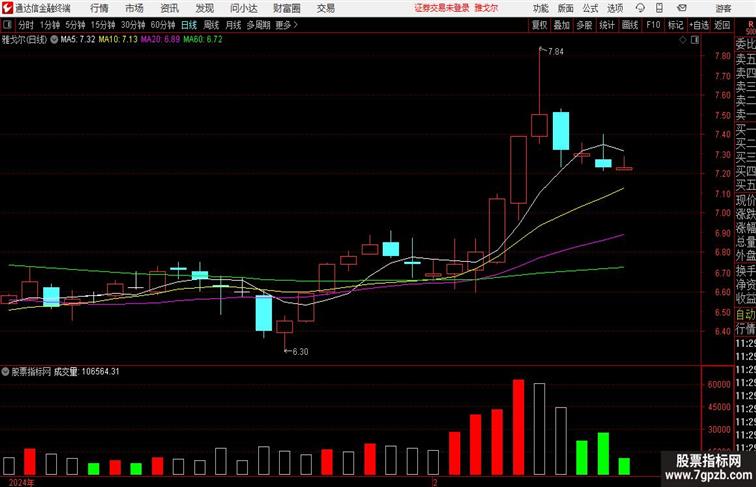Viewport: 756px width, 487px height.
Task: Click the MA5: 7.32 indicator value
Action: 78,40
